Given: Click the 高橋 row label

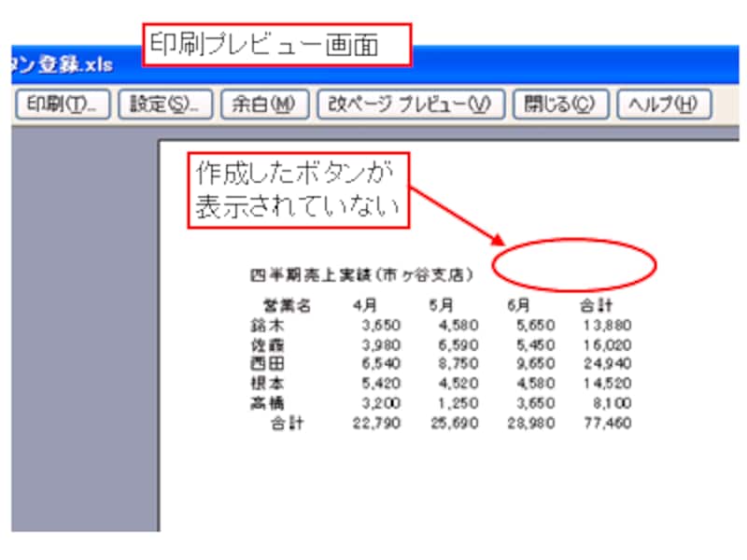Looking at the screenshot, I should (x=264, y=403).
